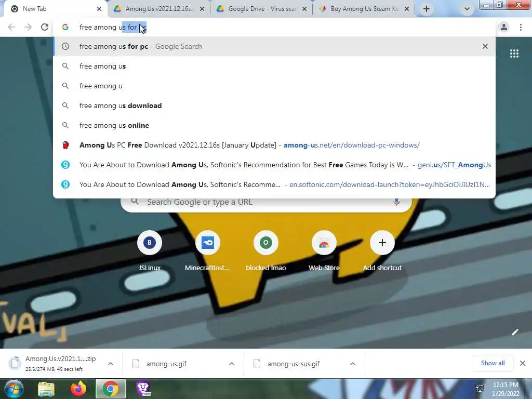This screenshot has width=532, height=399.
Task: Switch to the New Tab tab
Action: click(x=54, y=9)
